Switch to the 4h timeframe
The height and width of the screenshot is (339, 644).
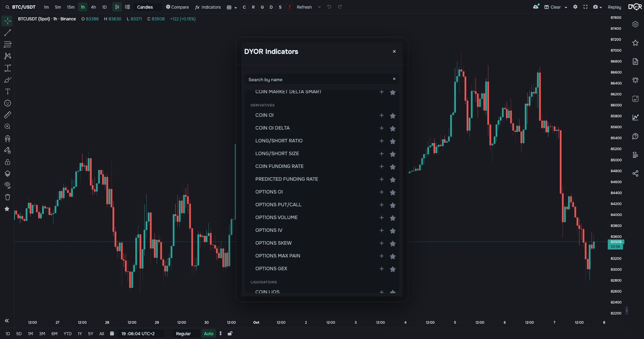pos(93,7)
